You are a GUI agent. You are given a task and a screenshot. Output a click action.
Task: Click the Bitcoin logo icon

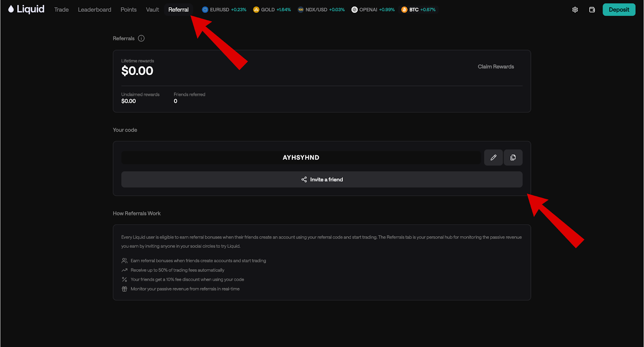(405, 10)
